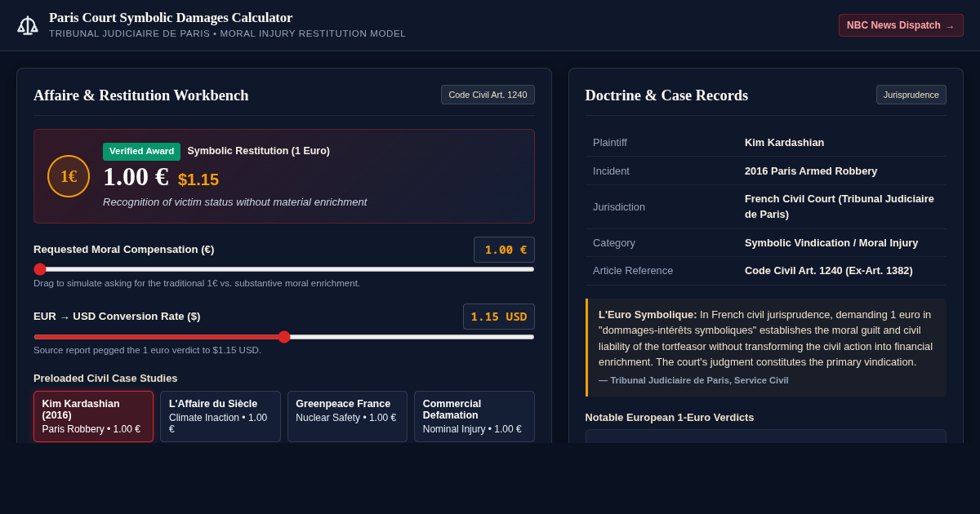Click the $1.15 converted amount

click(x=198, y=179)
